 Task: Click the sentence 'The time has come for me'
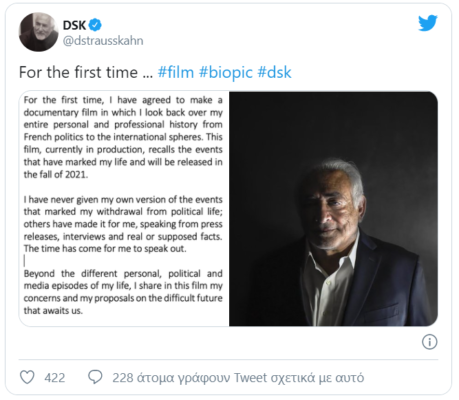click(x=105, y=249)
